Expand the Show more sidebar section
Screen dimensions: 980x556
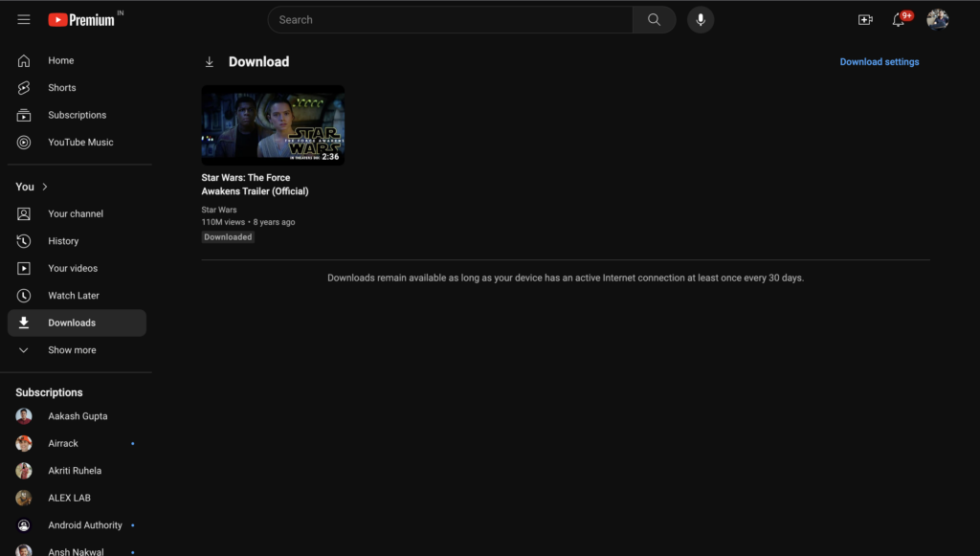click(71, 349)
